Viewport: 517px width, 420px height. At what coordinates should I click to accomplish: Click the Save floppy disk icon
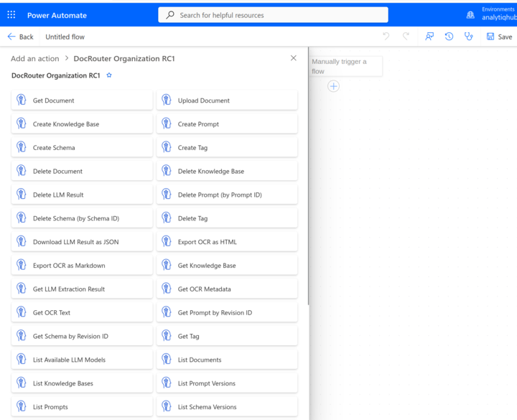pyautogui.click(x=490, y=37)
